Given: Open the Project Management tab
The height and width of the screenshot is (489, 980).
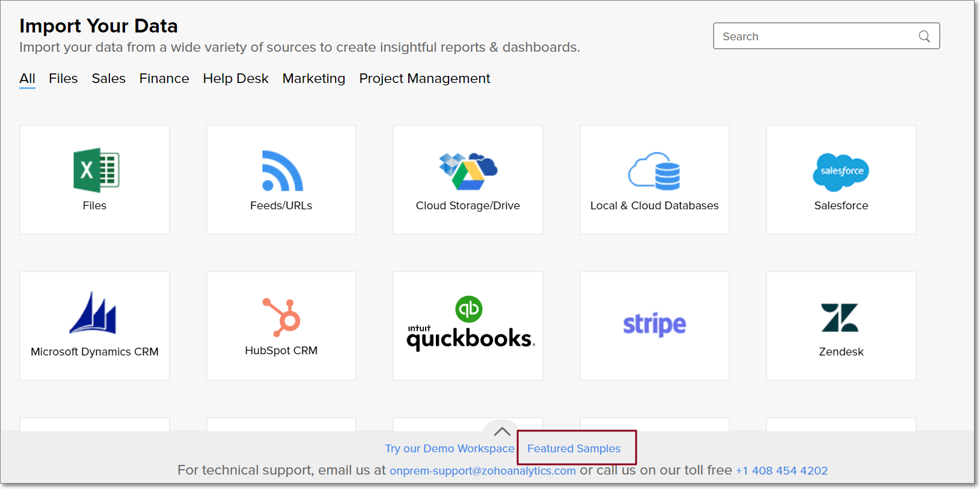Looking at the screenshot, I should (x=424, y=79).
